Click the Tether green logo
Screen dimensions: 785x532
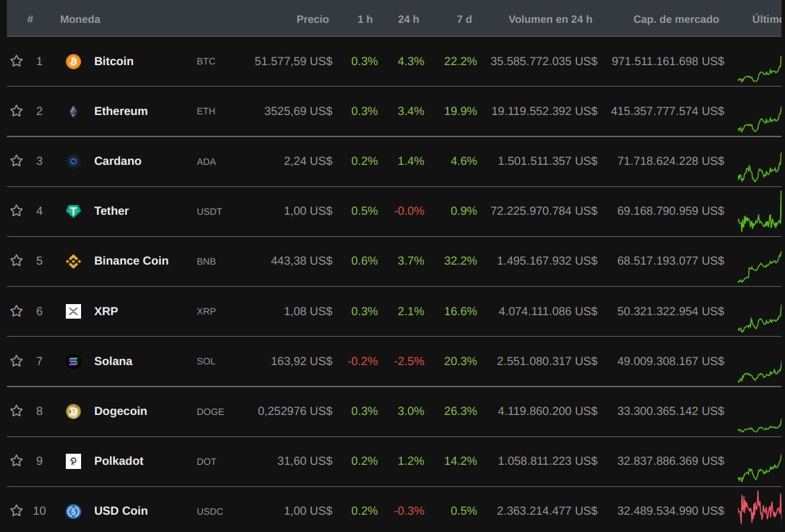(x=73, y=211)
